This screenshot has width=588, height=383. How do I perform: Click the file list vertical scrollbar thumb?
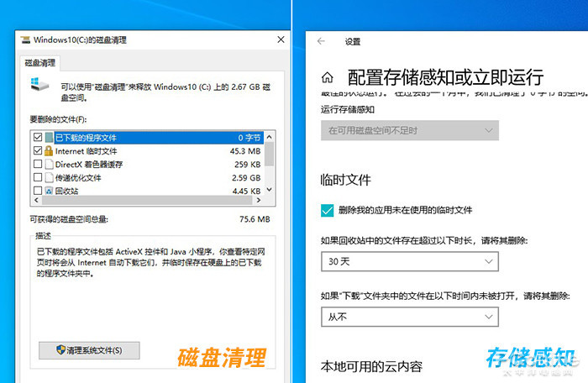point(269,154)
